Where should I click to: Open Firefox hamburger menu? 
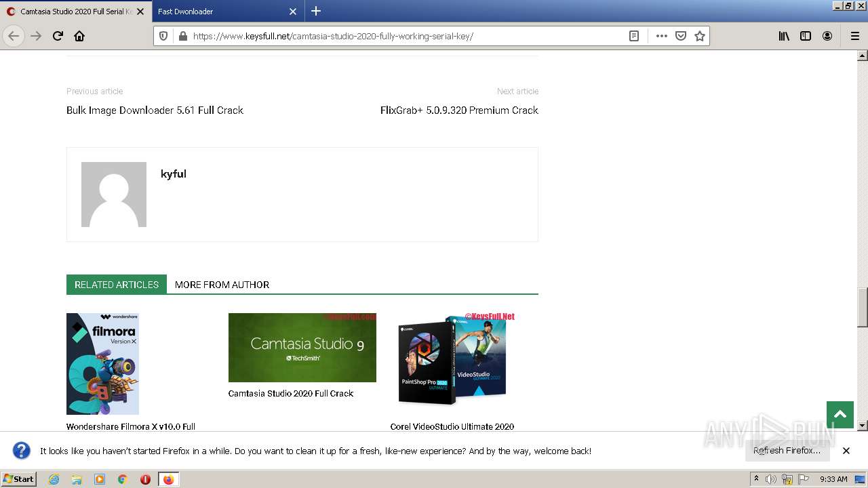pyautogui.click(x=854, y=36)
